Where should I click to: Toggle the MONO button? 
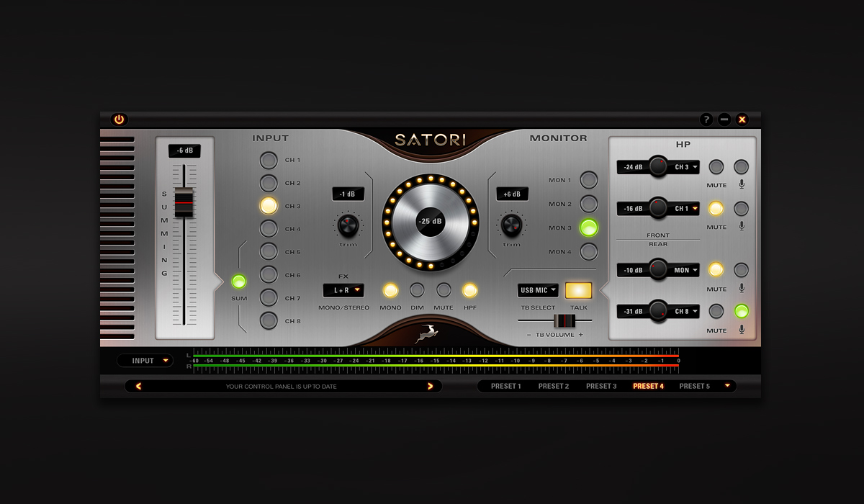pos(390,290)
